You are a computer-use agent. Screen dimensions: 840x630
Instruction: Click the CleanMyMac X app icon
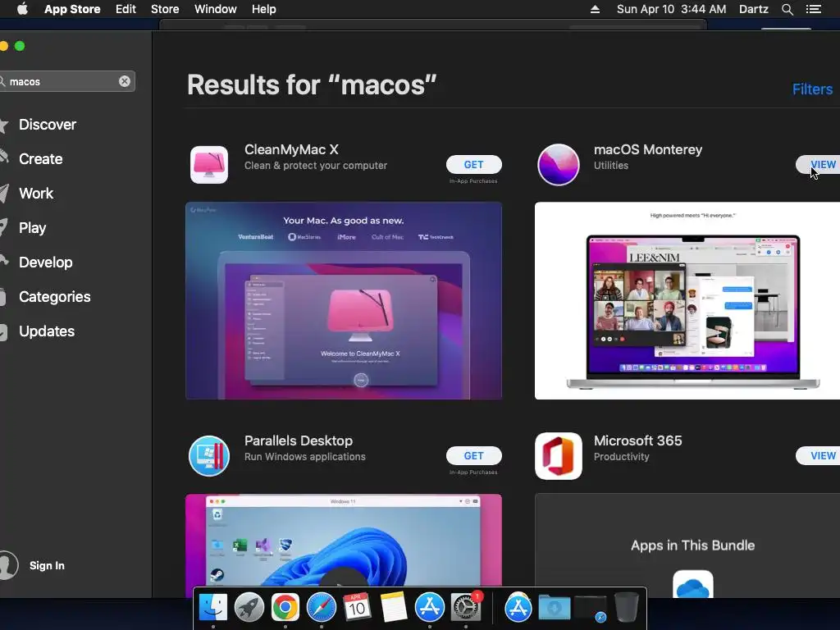[x=209, y=164]
